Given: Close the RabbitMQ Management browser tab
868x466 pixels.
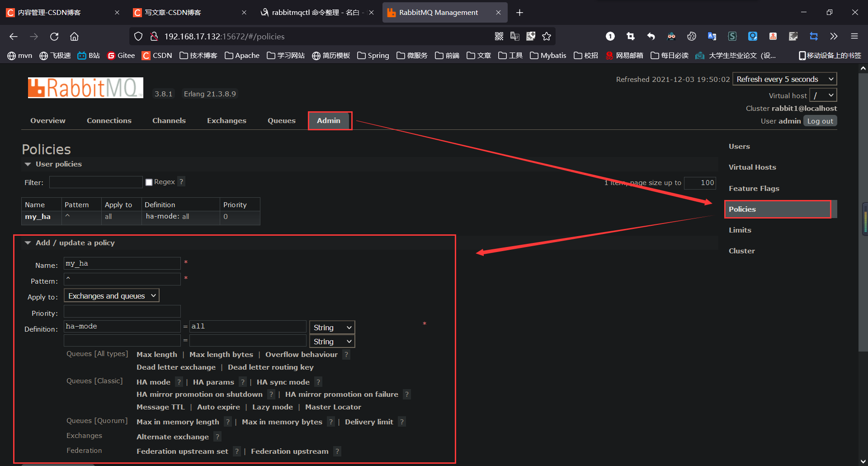Looking at the screenshot, I should (x=498, y=13).
